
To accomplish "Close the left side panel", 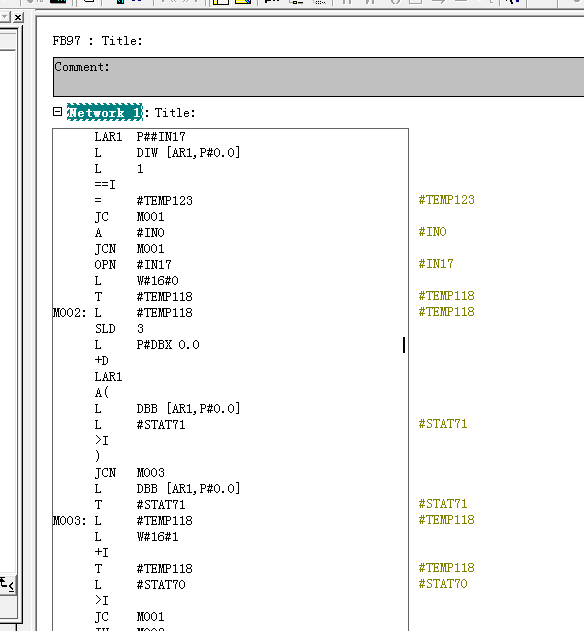I will [18, 18].
